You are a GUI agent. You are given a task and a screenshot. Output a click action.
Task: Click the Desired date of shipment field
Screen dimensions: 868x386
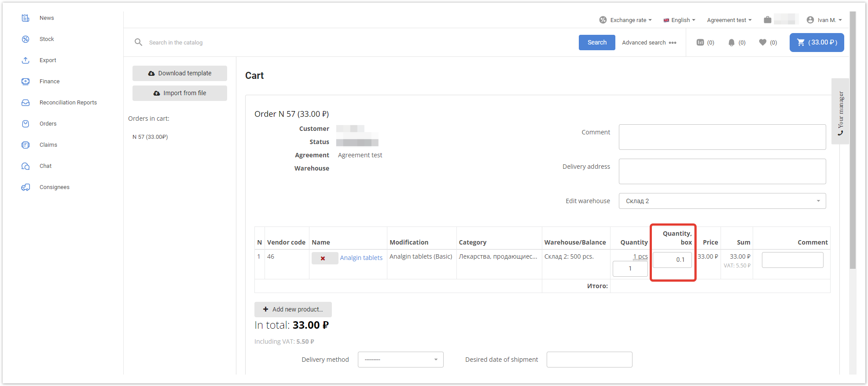click(589, 360)
